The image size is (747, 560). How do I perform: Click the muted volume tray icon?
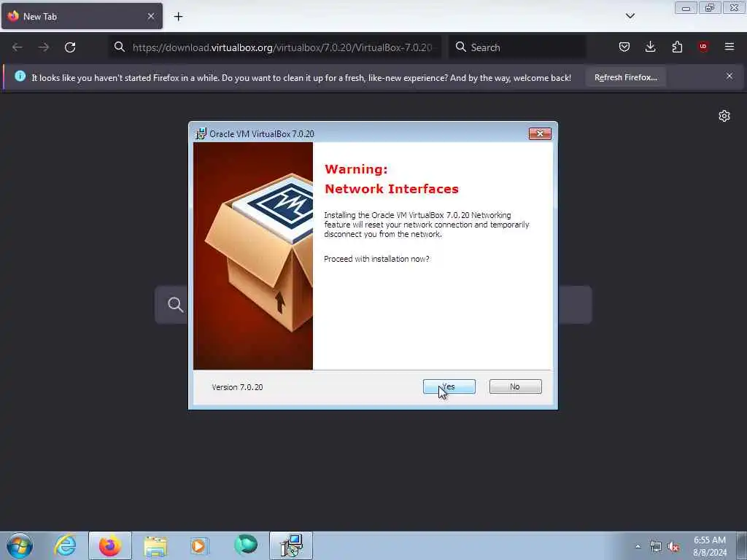673,547
